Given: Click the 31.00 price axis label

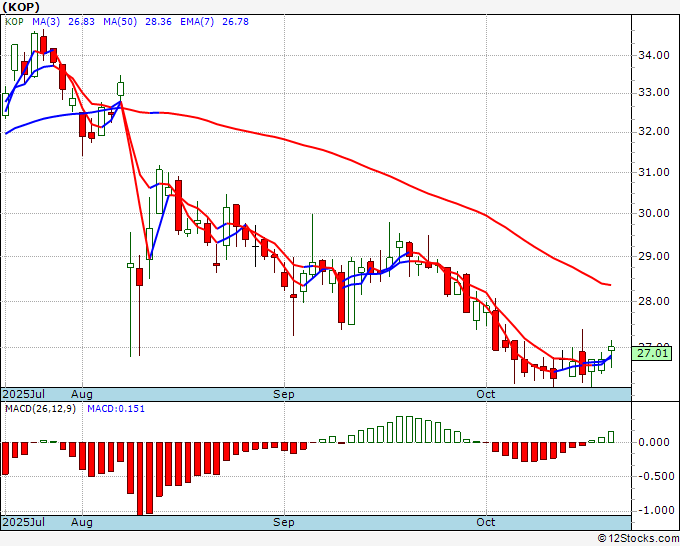Looking at the screenshot, I should pos(654,172).
